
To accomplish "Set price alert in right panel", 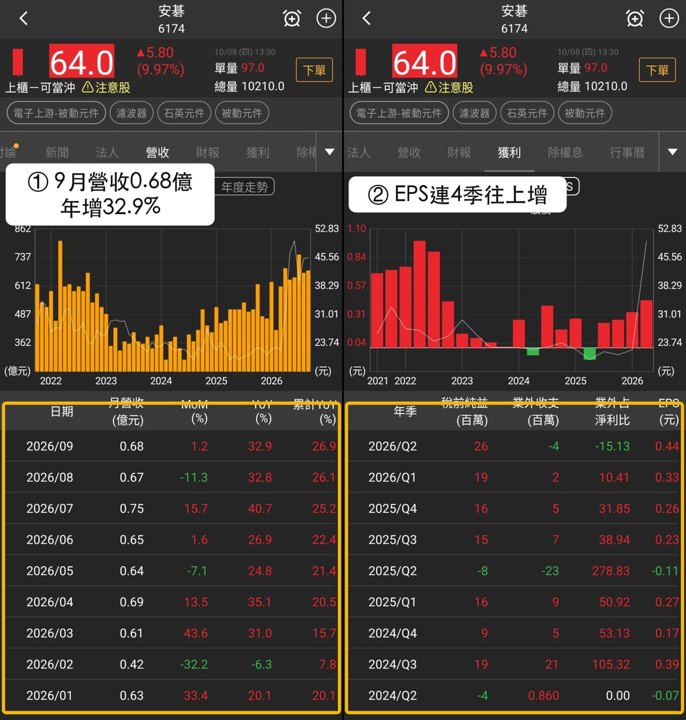I will click(635, 18).
